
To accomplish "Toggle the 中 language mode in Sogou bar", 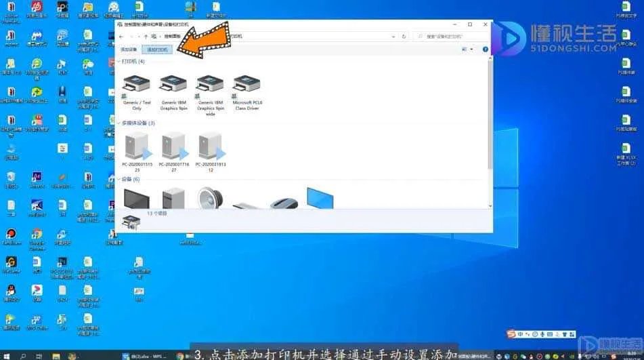I will 520,334.
